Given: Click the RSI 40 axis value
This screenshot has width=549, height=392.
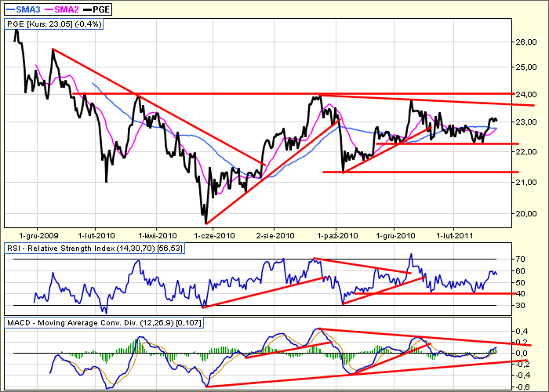Looking at the screenshot, I should click(x=520, y=294).
